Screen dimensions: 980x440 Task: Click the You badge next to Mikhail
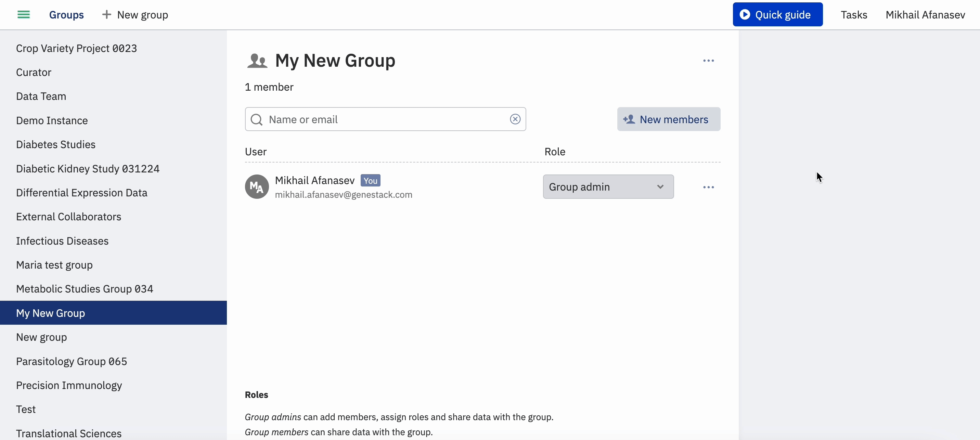coord(371,181)
